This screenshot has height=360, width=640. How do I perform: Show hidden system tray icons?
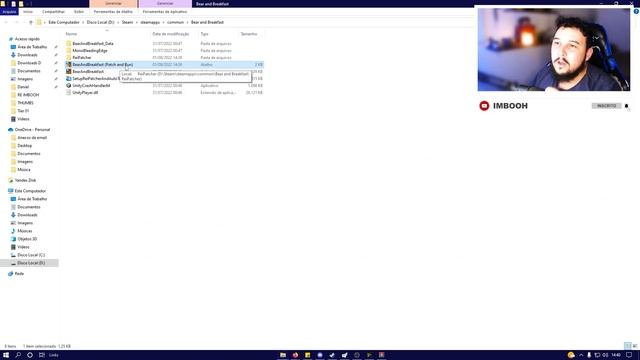(x=581, y=355)
